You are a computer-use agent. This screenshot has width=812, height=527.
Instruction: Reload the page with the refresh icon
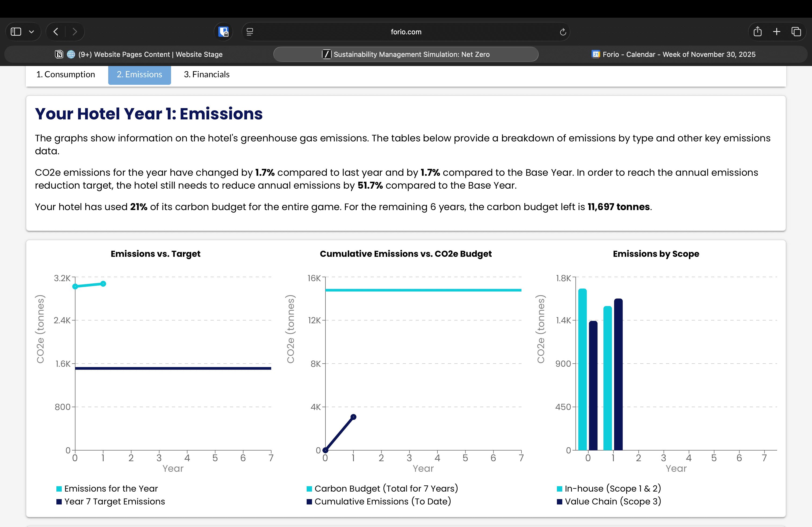point(563,32)
